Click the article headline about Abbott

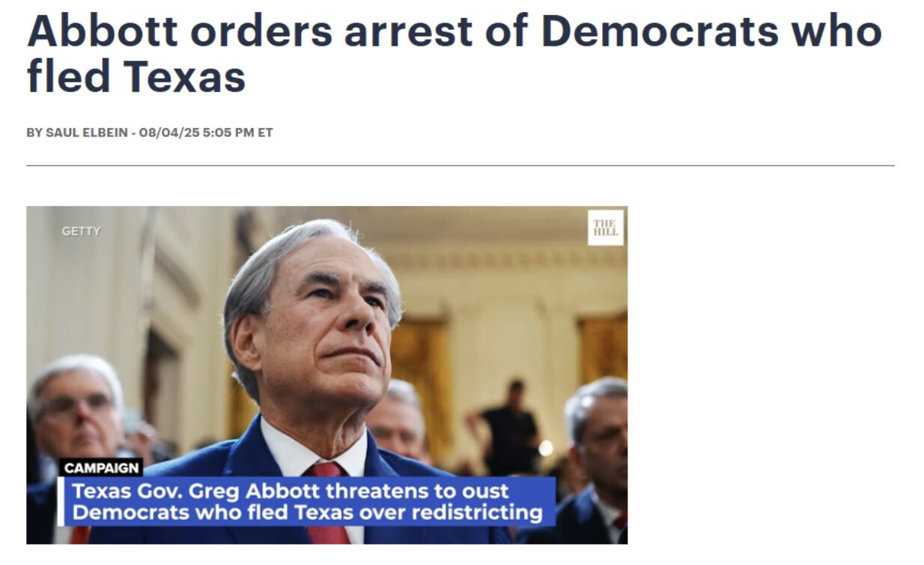pyautogui.click(x=454, y=53)
